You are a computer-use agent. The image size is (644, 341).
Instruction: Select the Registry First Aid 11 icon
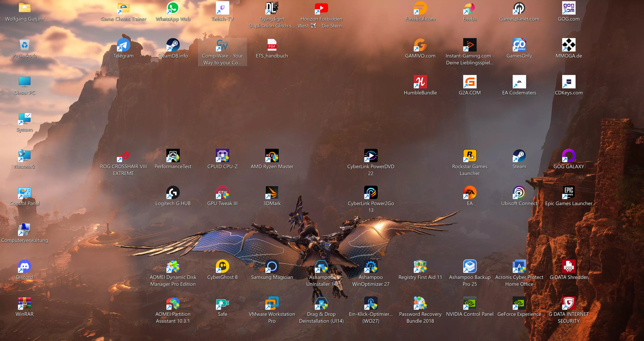click(420, 266)
